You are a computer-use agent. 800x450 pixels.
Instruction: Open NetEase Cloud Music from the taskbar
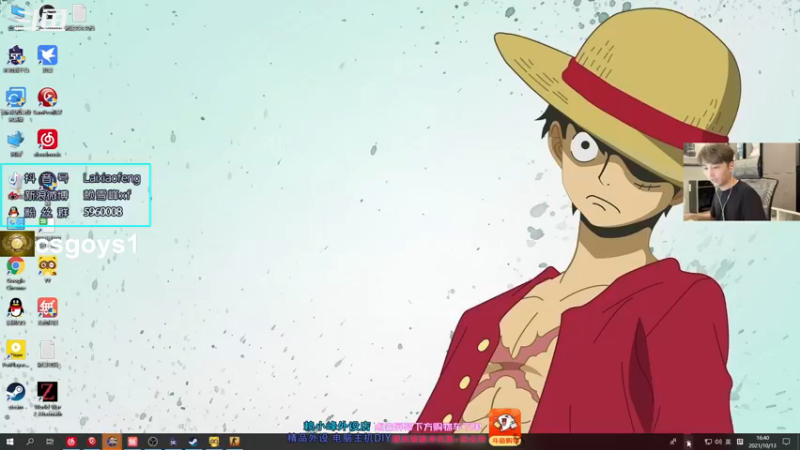pos(71,441)
